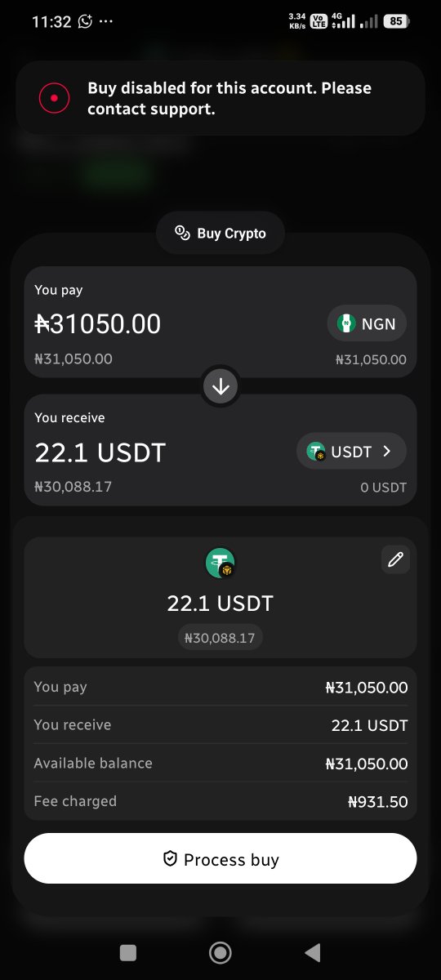Tap the coins icon beside Buy Crypto

[183, 234]
